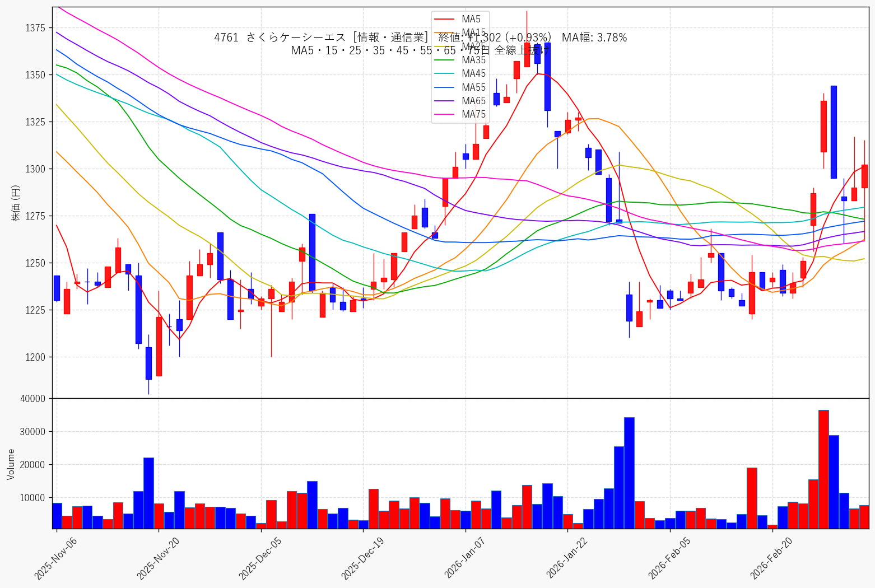Click the red MA5 legend line sample
The image size is (875, 588).
445,20
